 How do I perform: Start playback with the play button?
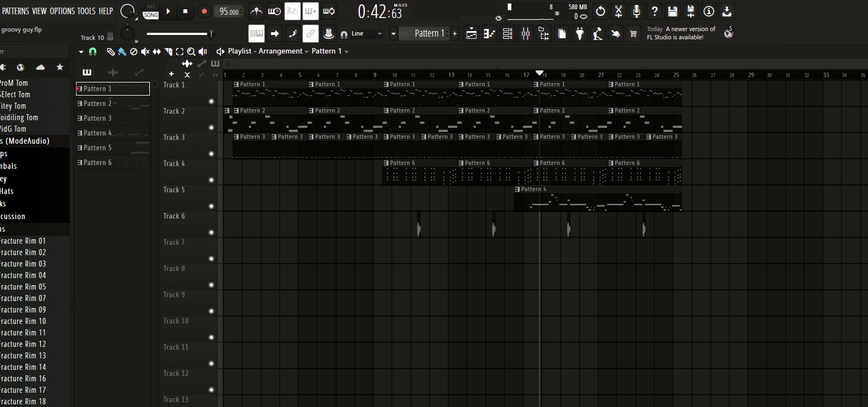pos(168,11)
